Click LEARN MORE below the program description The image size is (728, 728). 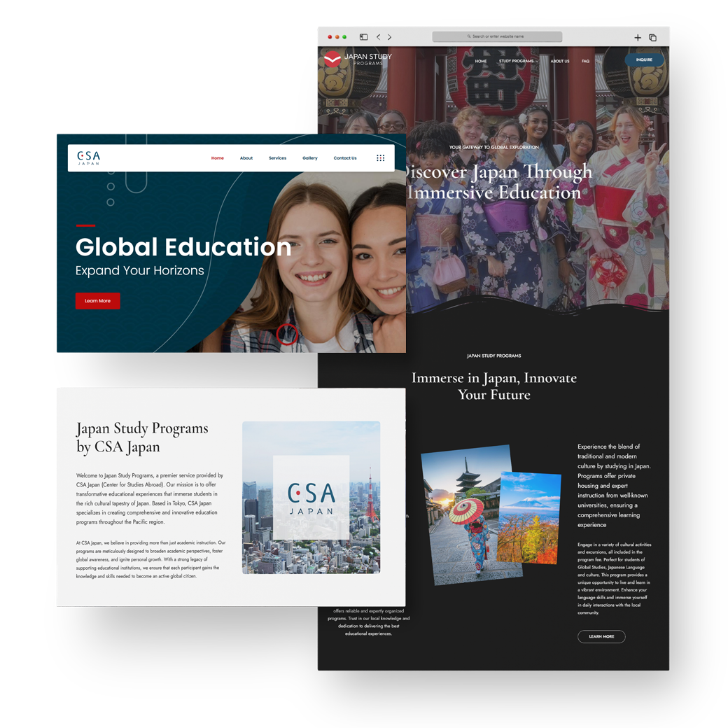[x=601, y=636]
